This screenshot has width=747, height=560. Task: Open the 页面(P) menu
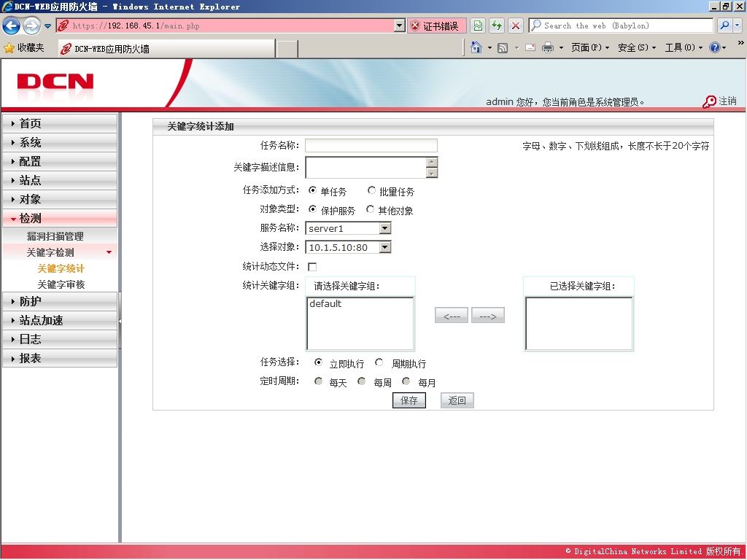tap(589, 47)
